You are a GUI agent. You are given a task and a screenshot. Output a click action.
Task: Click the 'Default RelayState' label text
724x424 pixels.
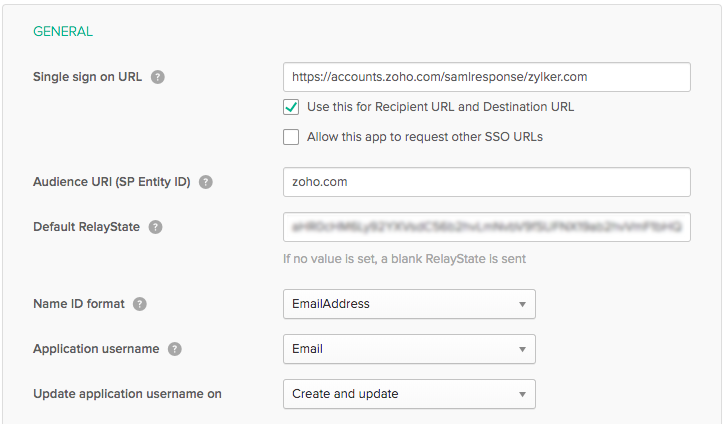(x=86, y=227)
